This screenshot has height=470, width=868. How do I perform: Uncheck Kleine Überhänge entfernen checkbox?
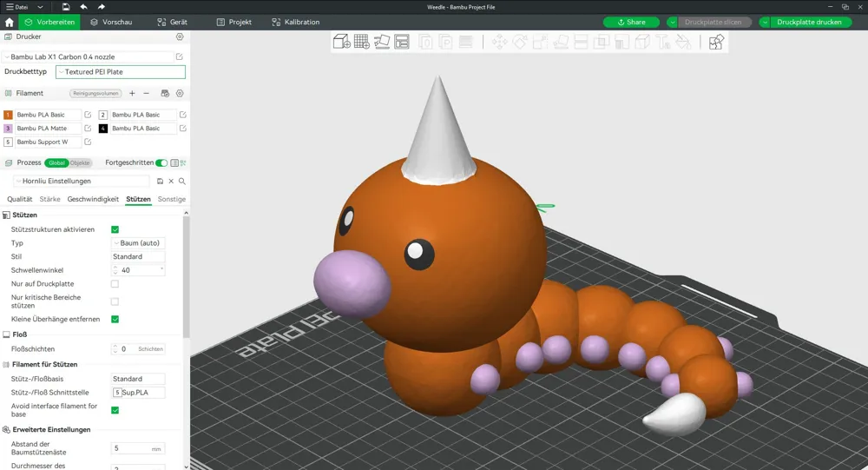[115, 319]
